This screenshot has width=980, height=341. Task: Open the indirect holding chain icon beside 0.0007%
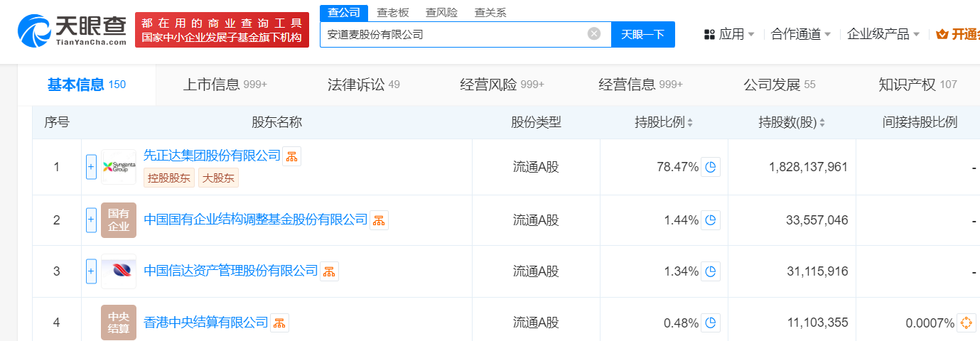tap(966, 323)
